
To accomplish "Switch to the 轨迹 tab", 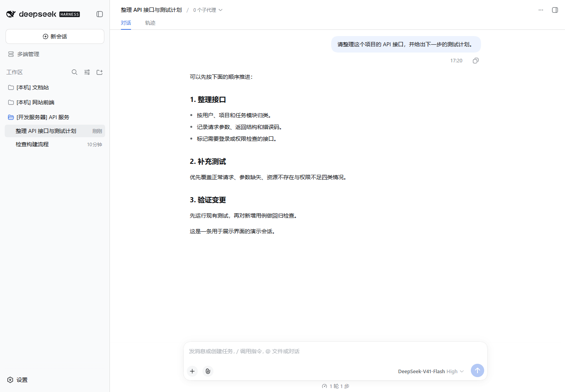I will coord(150,23).
